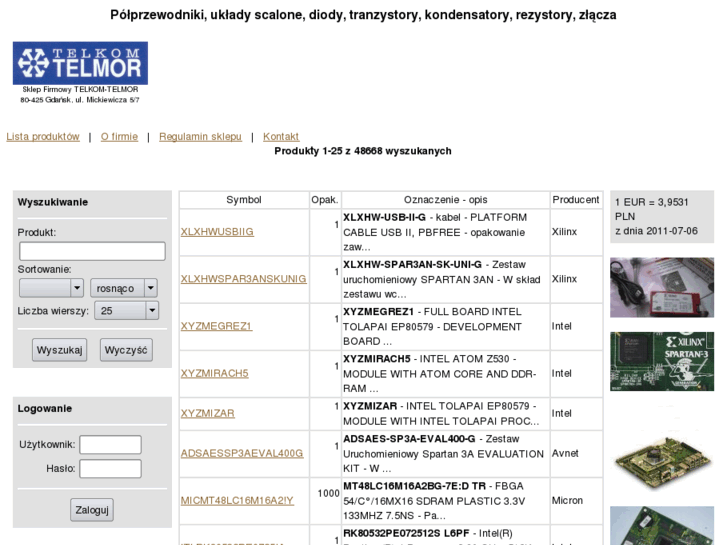The image size is (727, 545).
Task: Click Intel producer in the XYZMEGREZ1 row
Action: (x=561, y=326)
